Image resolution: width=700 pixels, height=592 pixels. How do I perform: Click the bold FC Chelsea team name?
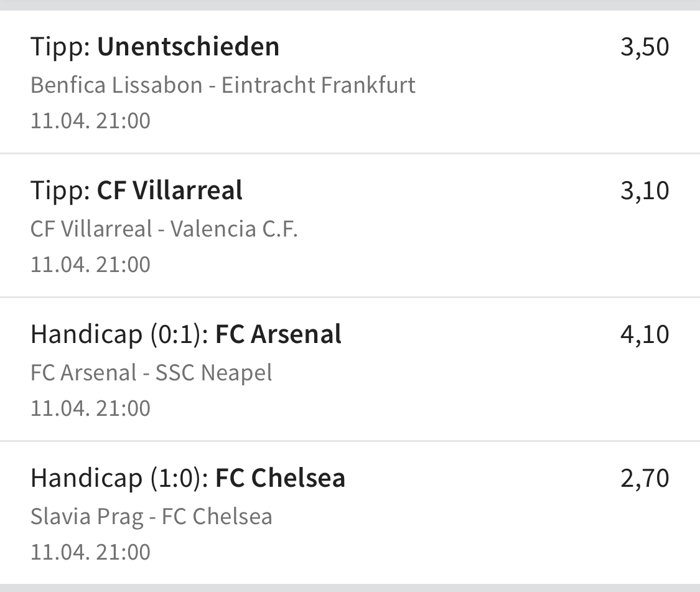281,478
